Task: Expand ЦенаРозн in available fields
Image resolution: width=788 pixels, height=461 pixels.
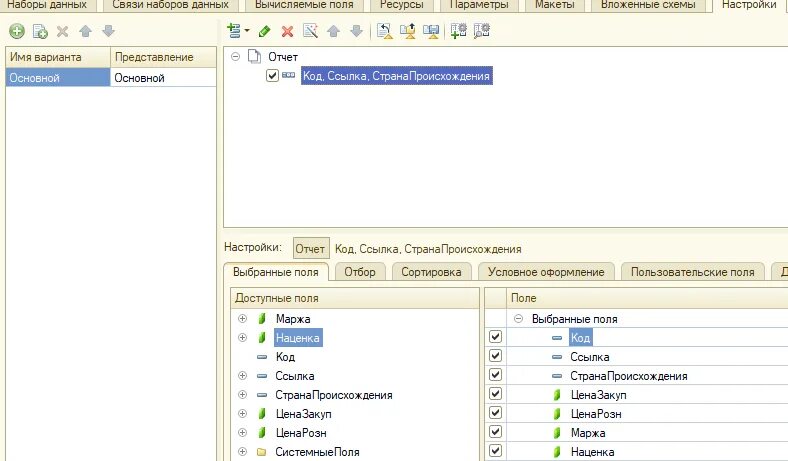Action: [242, 432]
